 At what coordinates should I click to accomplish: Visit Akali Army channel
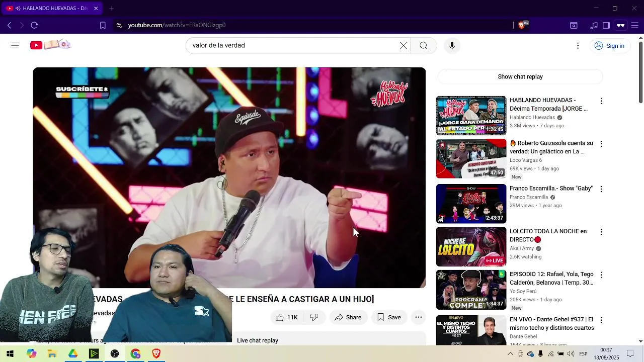click(x=522, y=248)
